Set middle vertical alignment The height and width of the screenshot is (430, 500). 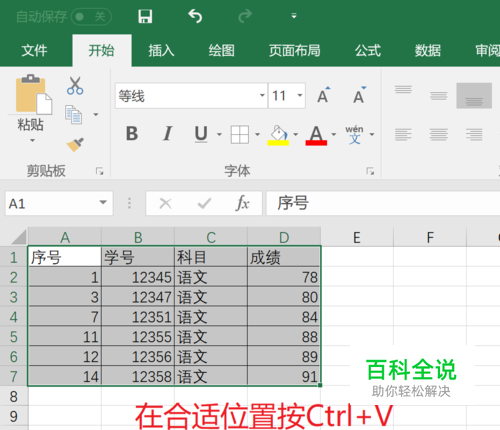pos(439,95)
